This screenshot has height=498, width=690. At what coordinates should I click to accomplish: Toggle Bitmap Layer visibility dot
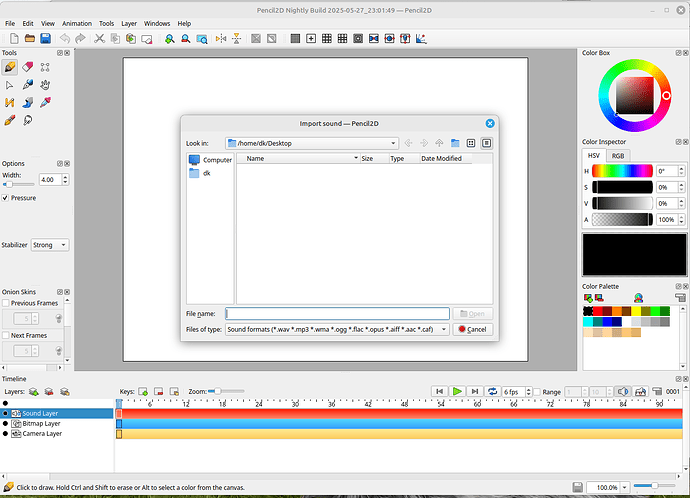5,424
